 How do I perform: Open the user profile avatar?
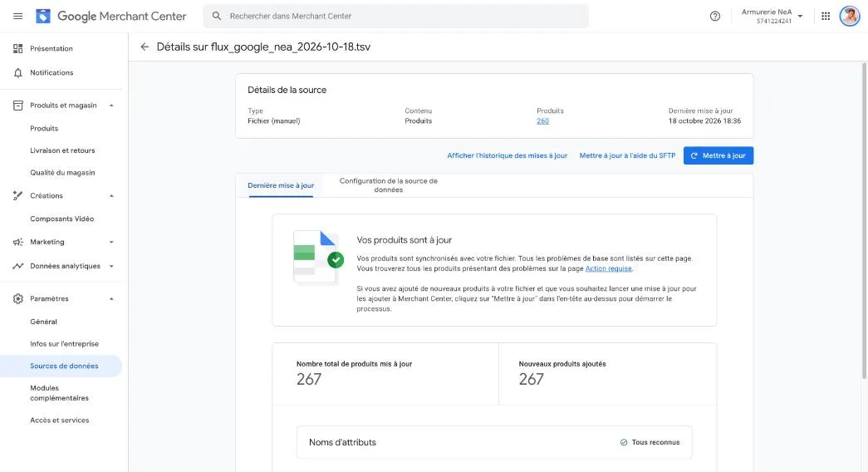(849, 16)
